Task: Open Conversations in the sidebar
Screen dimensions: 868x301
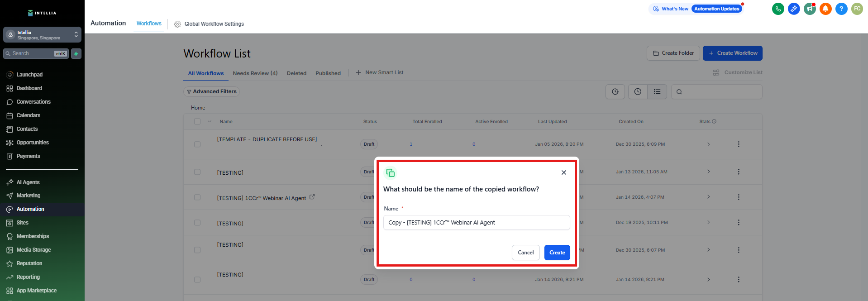Action: [x=33, y=102]
